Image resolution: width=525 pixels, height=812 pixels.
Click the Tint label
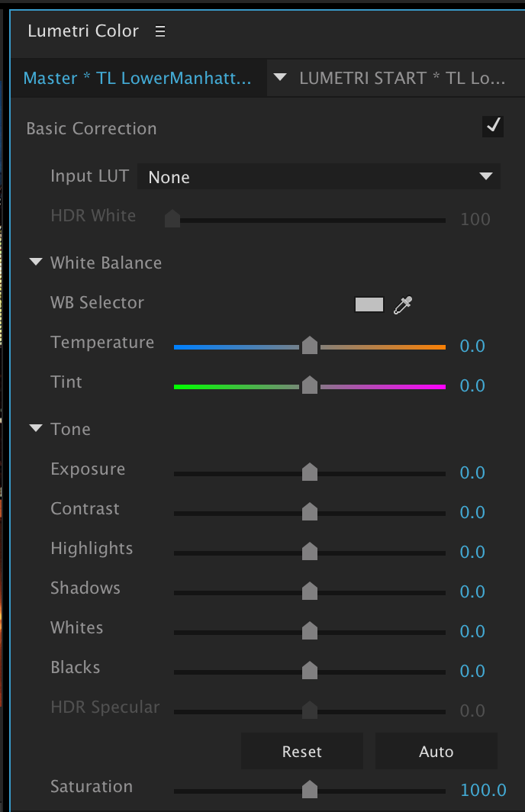coord(66,382)
